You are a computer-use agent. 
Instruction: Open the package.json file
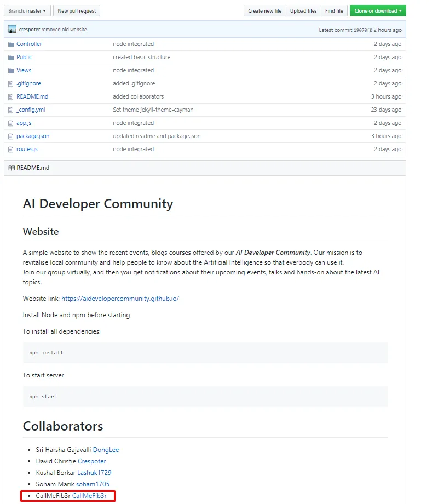[x=33, y=136]
